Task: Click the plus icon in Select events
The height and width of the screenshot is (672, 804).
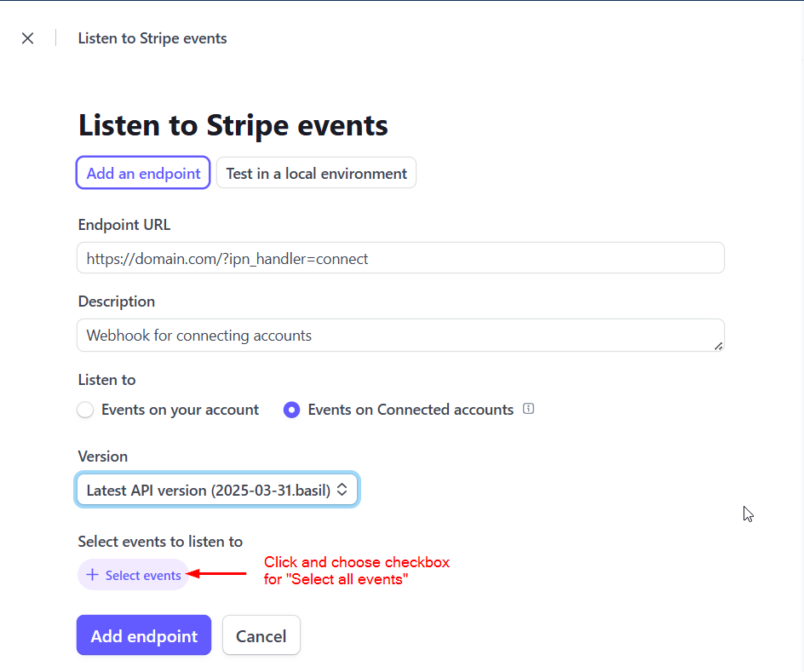Action: [x=92, y=575]
